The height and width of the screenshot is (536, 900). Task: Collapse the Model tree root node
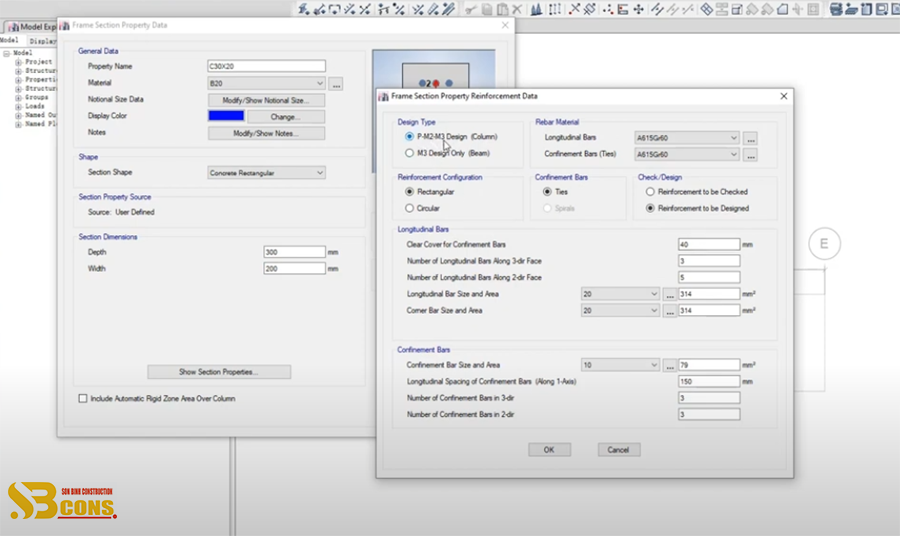[6, 53]
